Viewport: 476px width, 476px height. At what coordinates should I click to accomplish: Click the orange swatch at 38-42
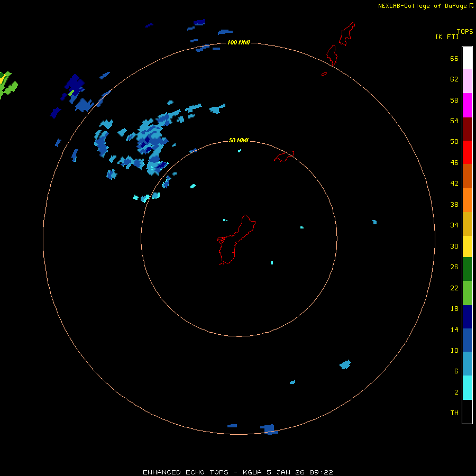pyautogui.click(x=467, y=200)
